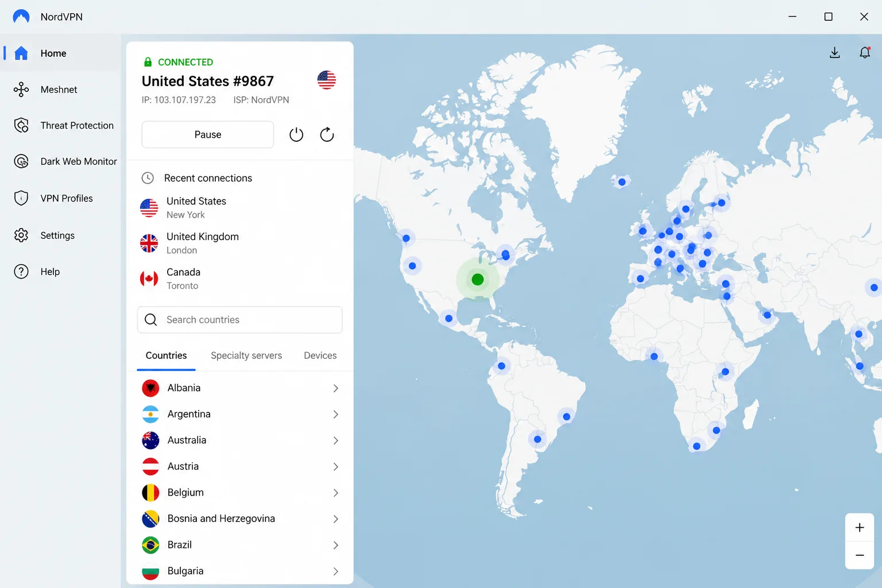Image resolution: width=882 pixels, height=588 pixels.
Task: Open the Meshnet section icon
Action: click(x=21, y=90)
